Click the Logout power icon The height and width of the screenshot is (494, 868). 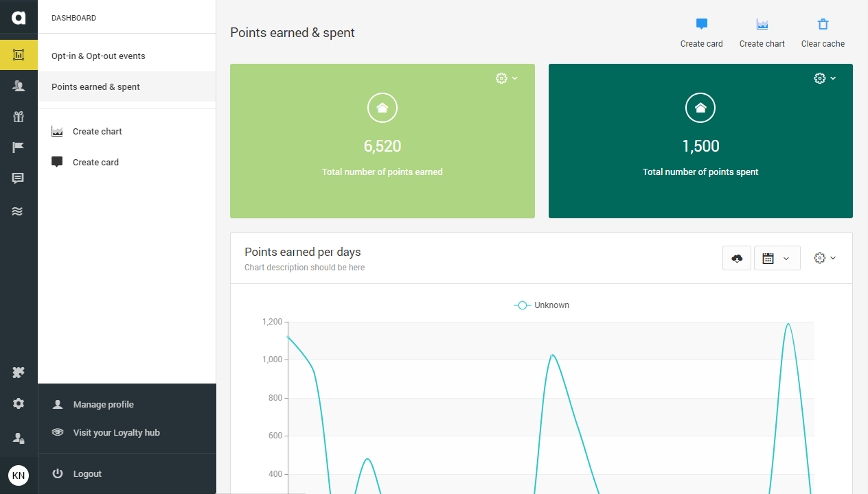[58, 473]
